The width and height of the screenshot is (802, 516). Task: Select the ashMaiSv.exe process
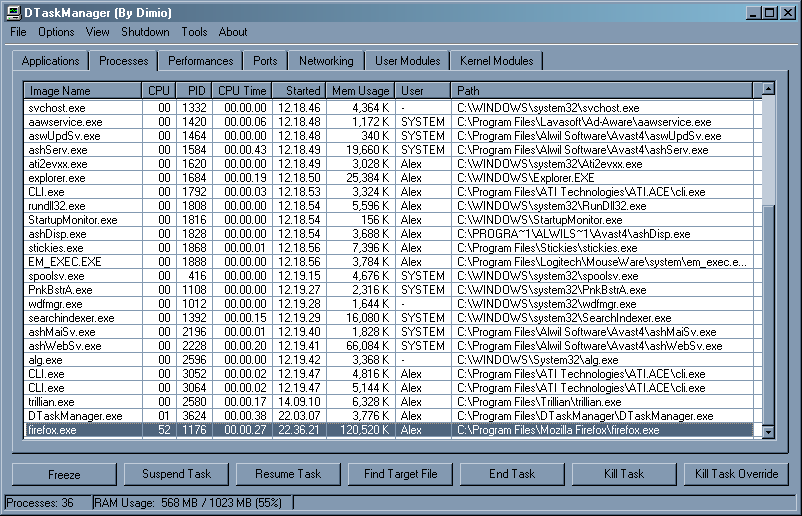(x=389, y=332)
